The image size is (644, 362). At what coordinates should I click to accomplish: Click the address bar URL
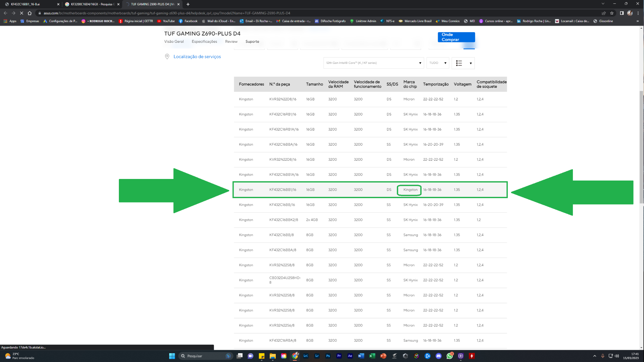pos(167,13)
